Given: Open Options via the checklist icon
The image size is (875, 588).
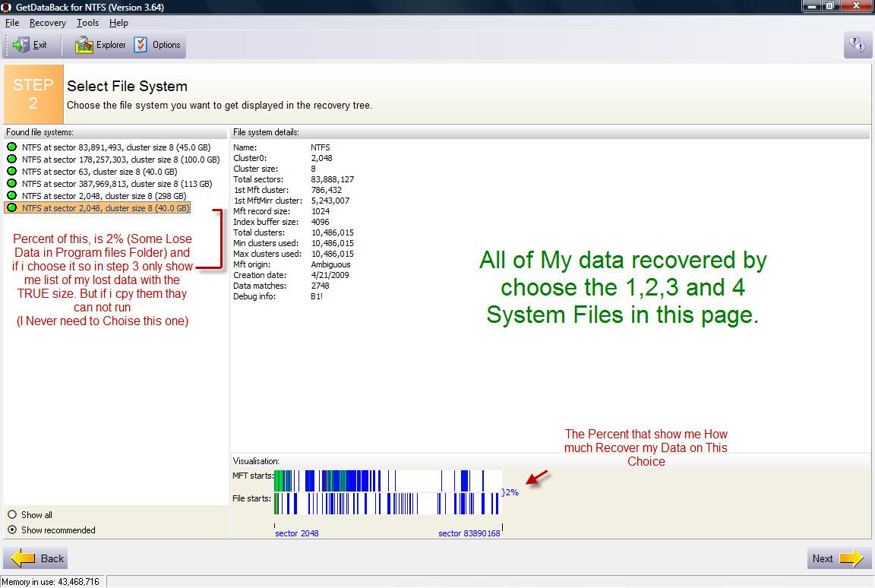Looking at the screenshot, I should click(x=141, y=45).
